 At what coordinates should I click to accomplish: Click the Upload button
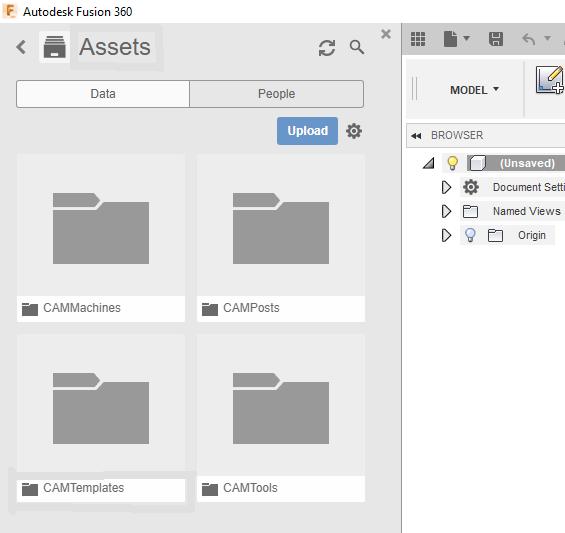[x=307, y=130]
